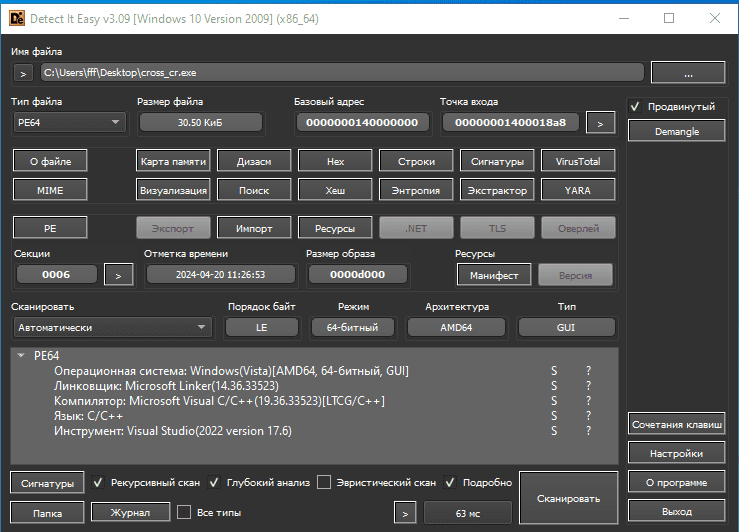The height and width of the screenshot is (532, 739).
Task: Open the PE64 file type dropdown
Action: tap(68, 123)
